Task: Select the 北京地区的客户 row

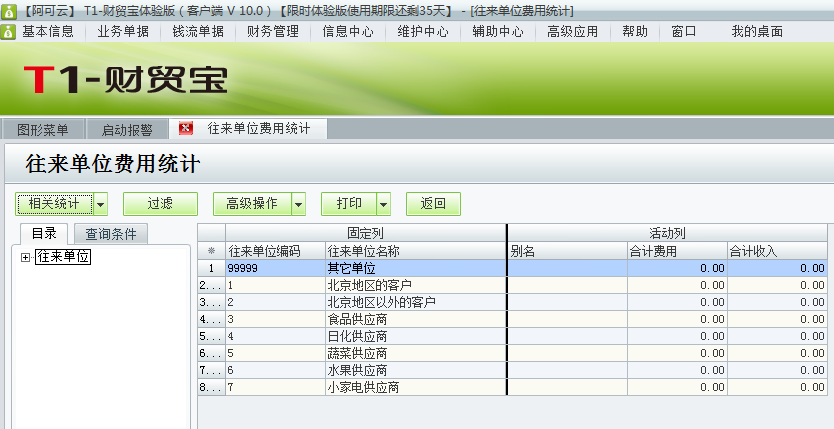Action: [513, 285]
